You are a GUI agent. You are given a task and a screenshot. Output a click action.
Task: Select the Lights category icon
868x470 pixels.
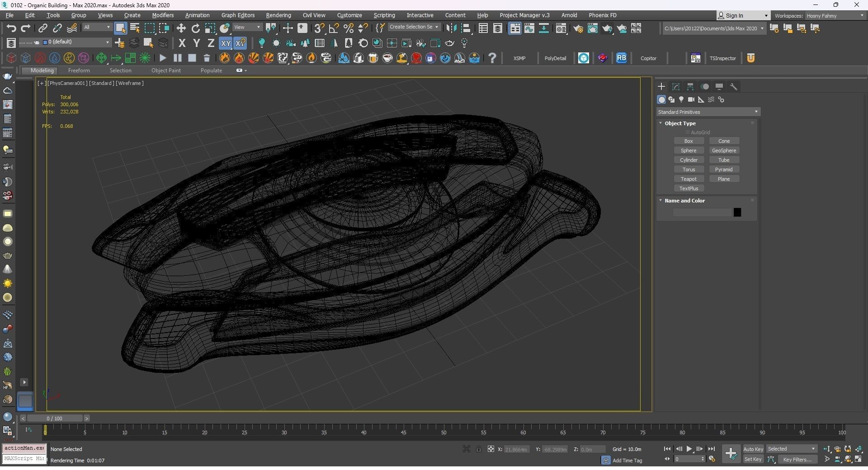[x=681, y=99]
